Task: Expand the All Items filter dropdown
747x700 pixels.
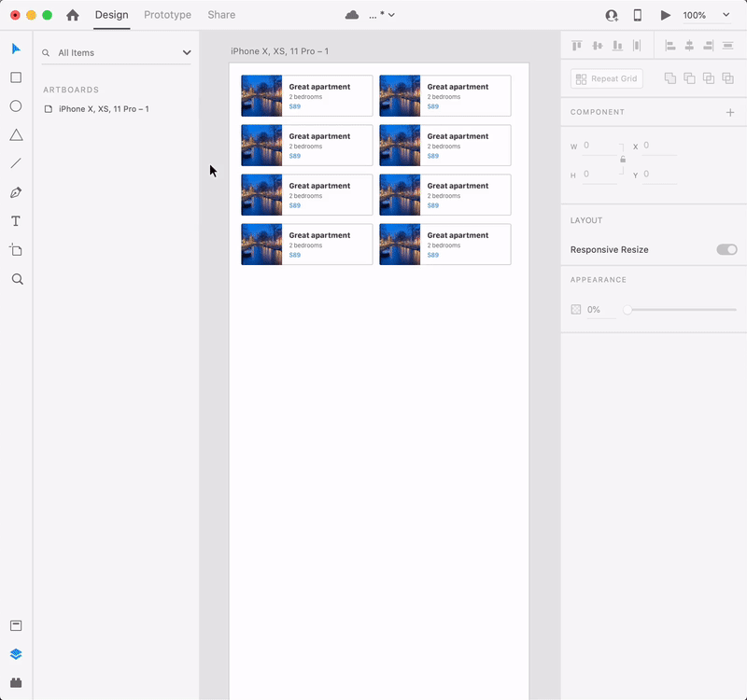Action: 187,53
